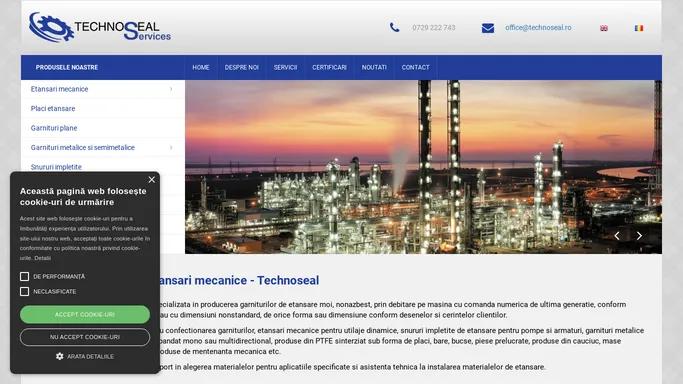Screen dimensions: 683x384
Task: Expand Etansari mecanice submenu chevron
Action: coord(171,89)
